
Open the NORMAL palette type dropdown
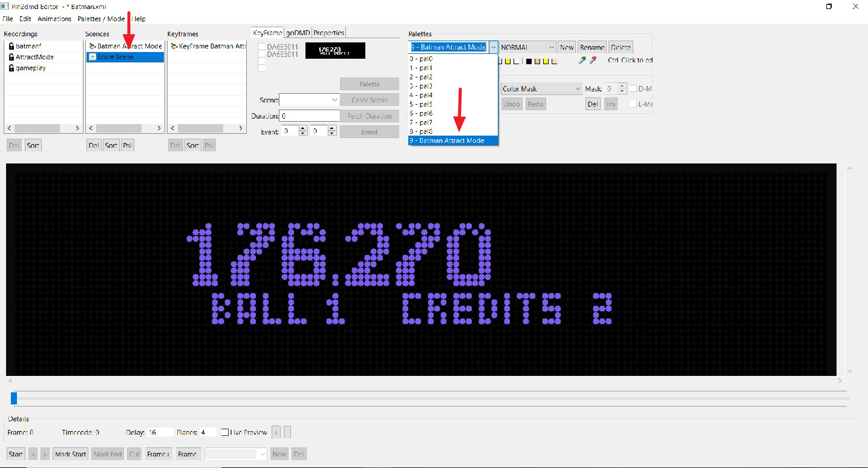(527, 47)
